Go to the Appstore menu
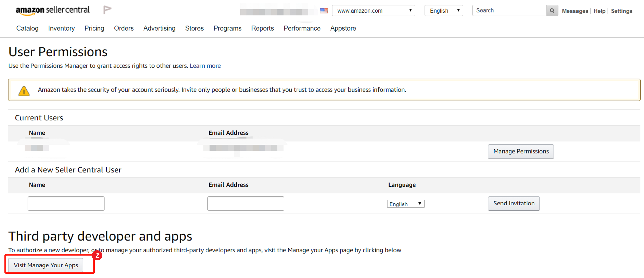 [343, 28]
